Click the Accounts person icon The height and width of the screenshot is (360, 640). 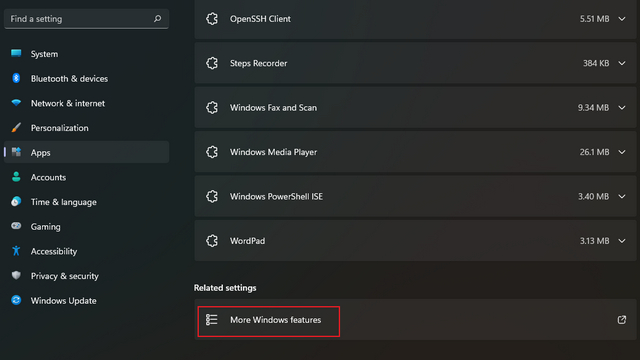(16, 177)
